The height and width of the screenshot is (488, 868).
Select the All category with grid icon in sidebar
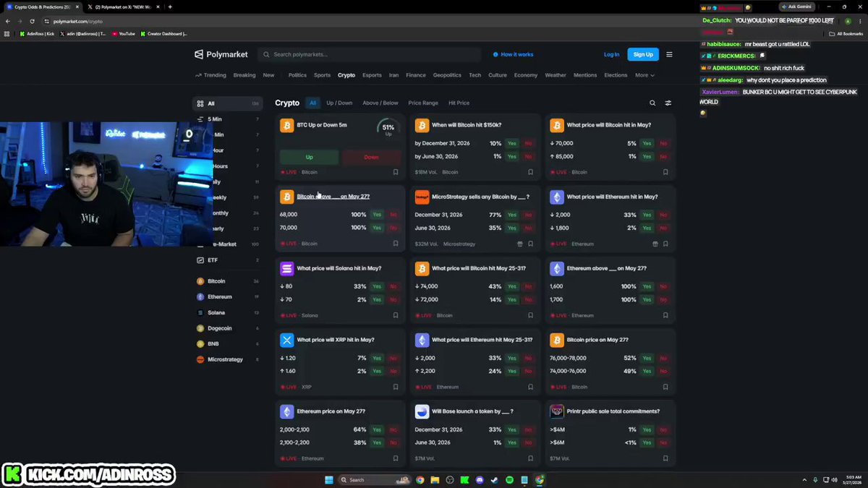pyautogui.click(x=228, y=103)
